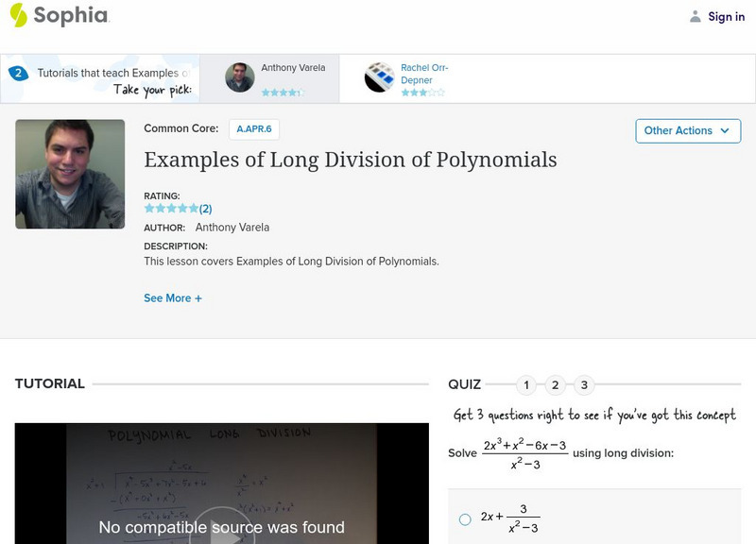756x544 pixels.
Task: Click the Sign in link
Action: coord(726,16)
